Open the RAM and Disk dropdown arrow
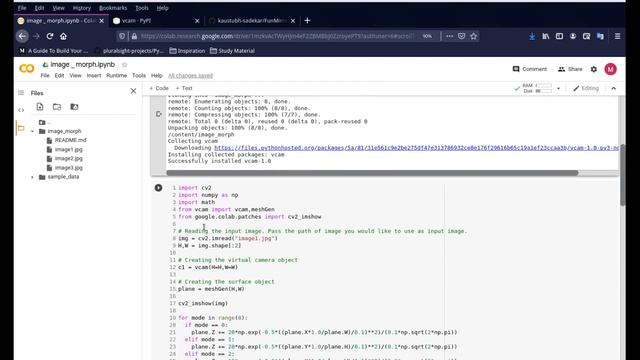 558,88
